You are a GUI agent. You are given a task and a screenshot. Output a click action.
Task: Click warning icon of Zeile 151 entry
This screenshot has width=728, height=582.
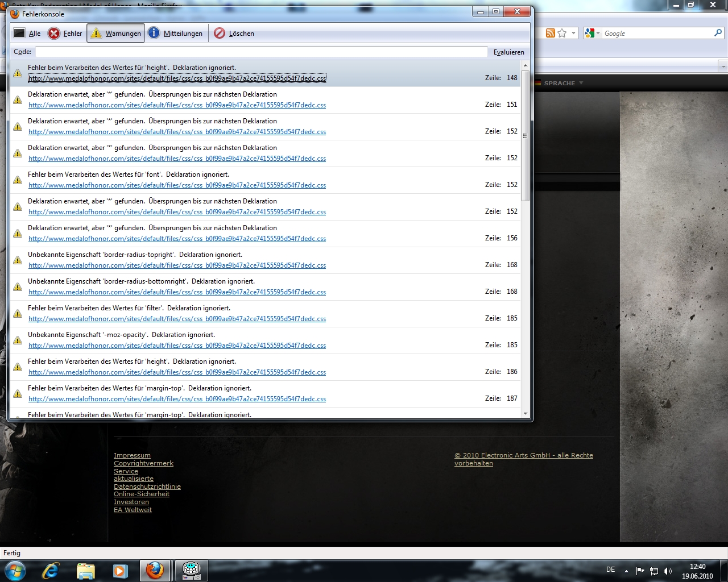(18, 99)
